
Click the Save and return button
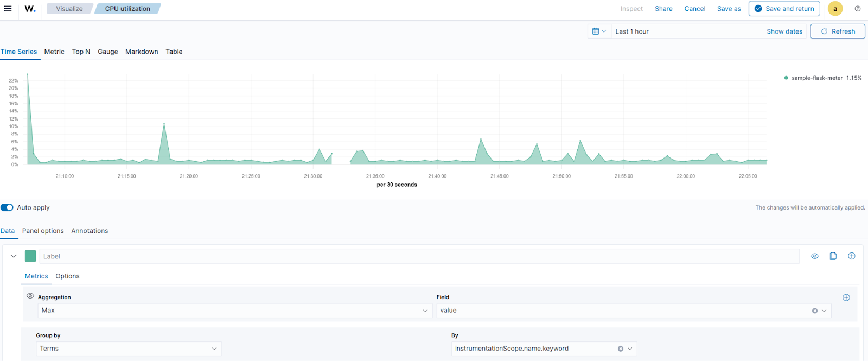(784, 9)
